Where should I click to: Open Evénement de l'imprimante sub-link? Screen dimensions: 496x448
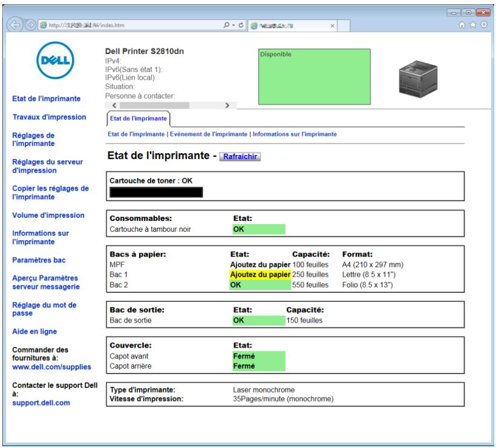pos(209,134)
